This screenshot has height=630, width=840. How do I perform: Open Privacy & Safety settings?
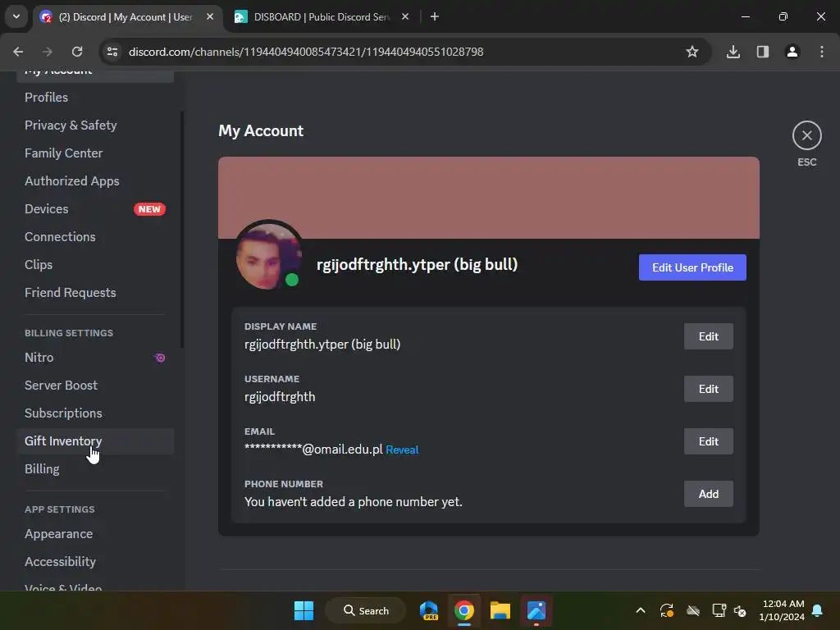[x=95, y=126]
